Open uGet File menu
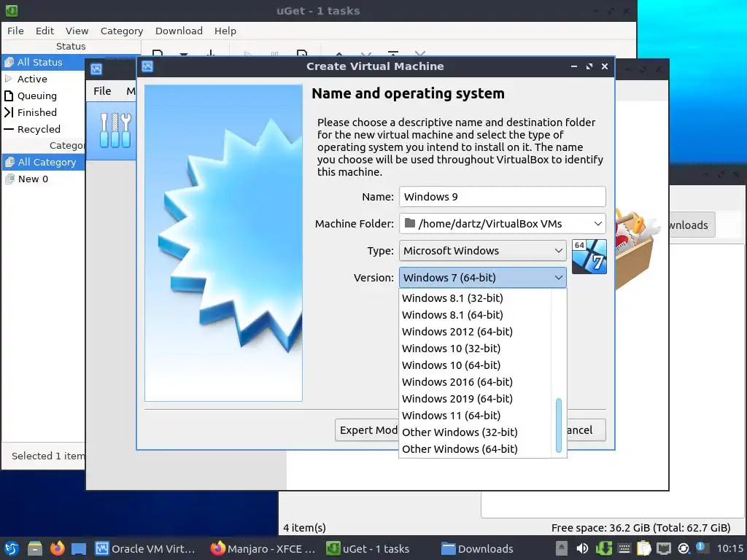 (x=15, y=31)
